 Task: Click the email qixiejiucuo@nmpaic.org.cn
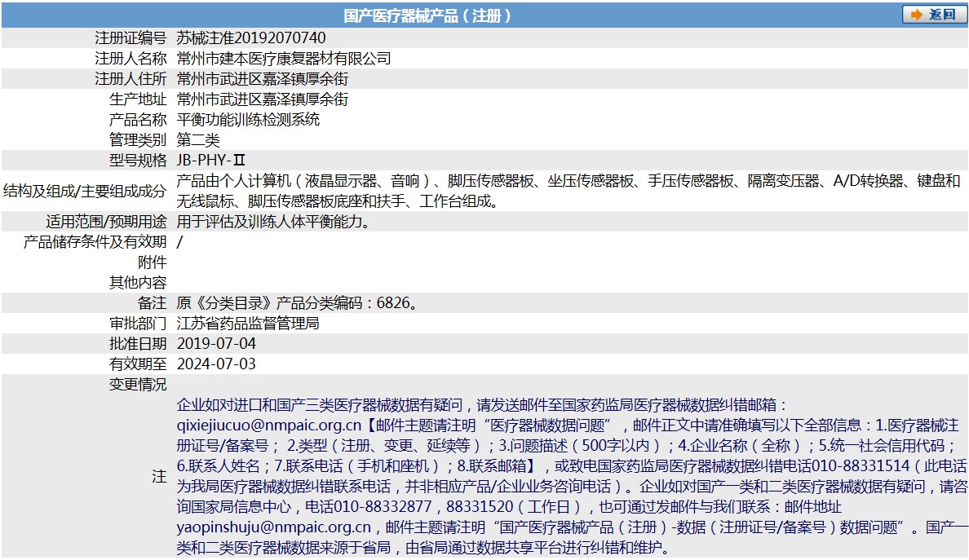(269, 425)
